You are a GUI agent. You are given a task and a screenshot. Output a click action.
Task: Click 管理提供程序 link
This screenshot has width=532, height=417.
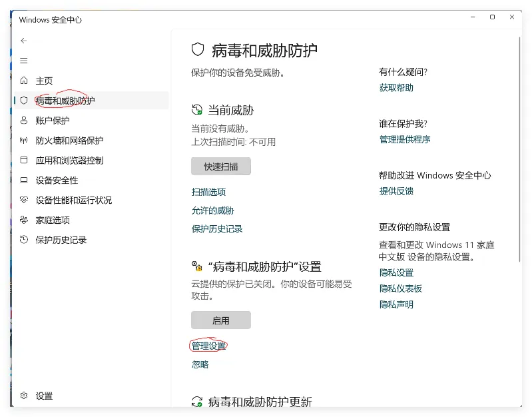pyautogui.click(x=405, y=139)
